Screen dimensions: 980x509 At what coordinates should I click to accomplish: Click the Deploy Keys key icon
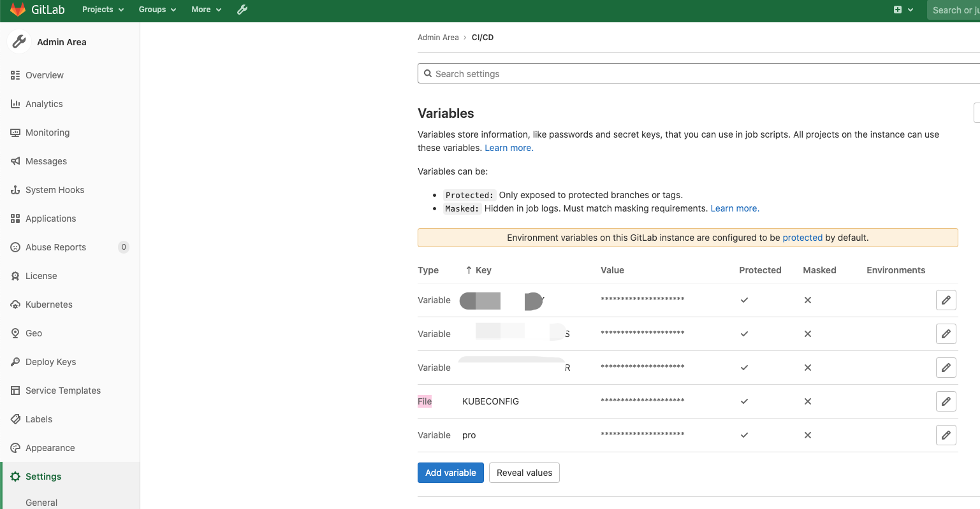15,362
